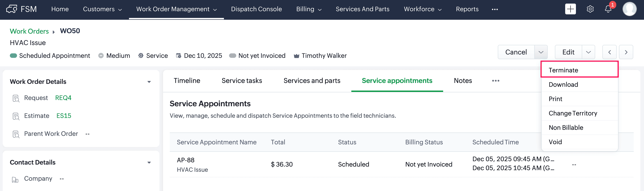
Task: Open the notifications bell
Action: coord(608,9)
